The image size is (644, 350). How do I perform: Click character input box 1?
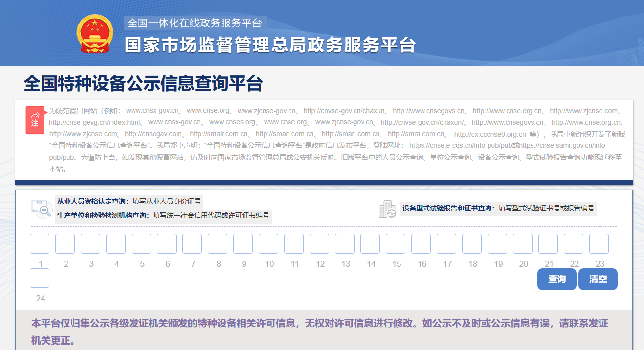click(40, 244)
